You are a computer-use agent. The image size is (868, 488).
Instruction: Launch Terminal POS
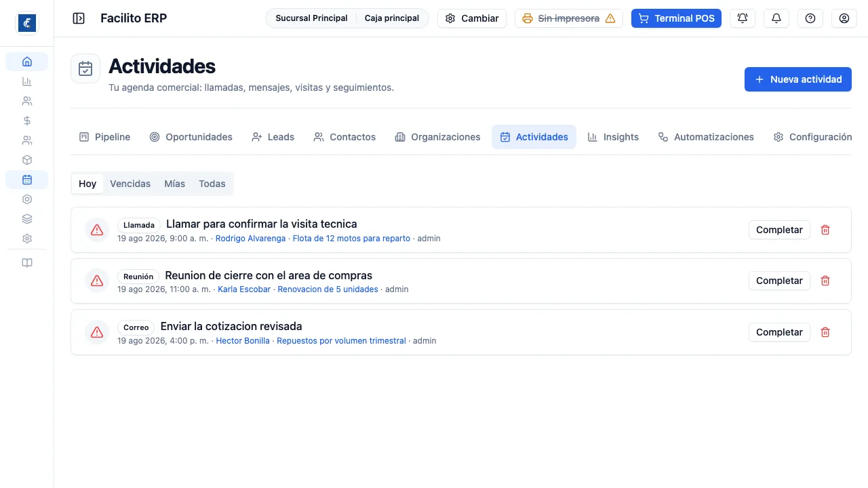pos(676,18)
